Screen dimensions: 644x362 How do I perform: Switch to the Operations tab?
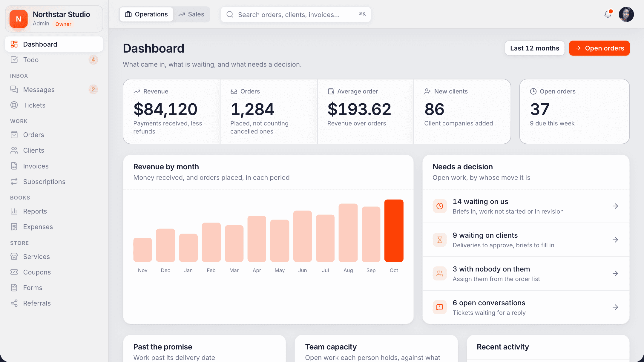click(x=146, y=14)
